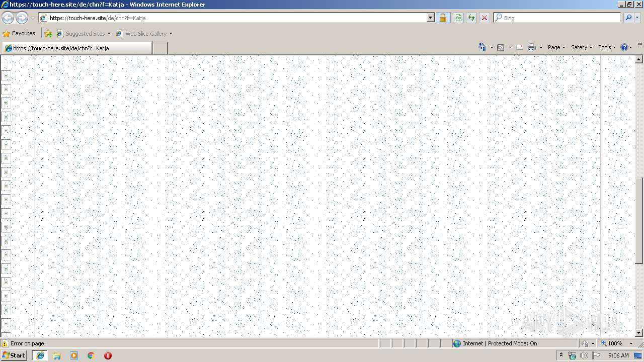Open the search provider dropdown arrow
644x362 pixels.
point(637,18)
